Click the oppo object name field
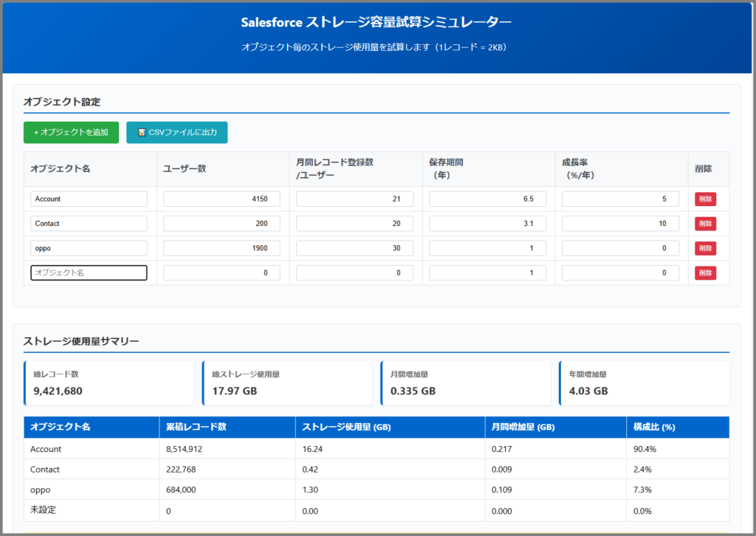This screenshot has height=536, width=756. coord(89,248)
